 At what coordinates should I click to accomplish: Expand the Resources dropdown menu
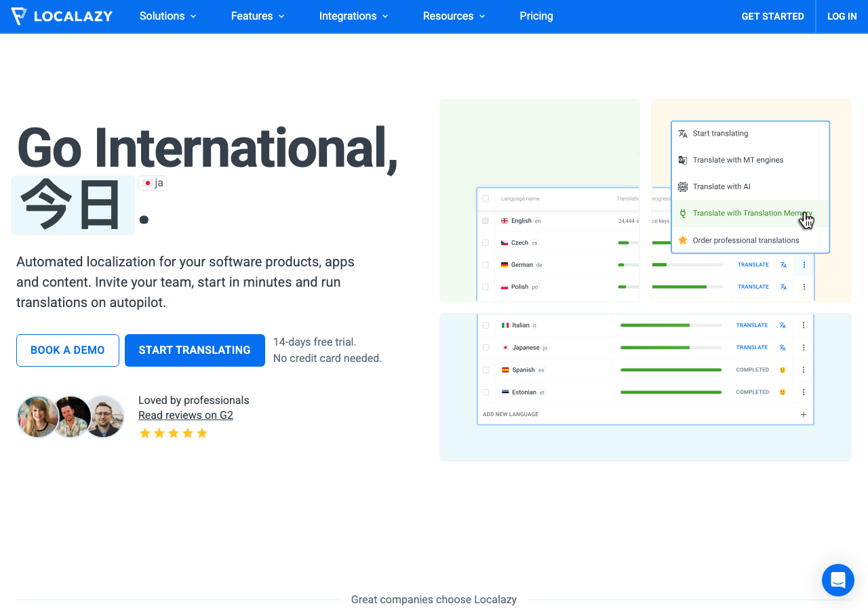tap(454, 16)
